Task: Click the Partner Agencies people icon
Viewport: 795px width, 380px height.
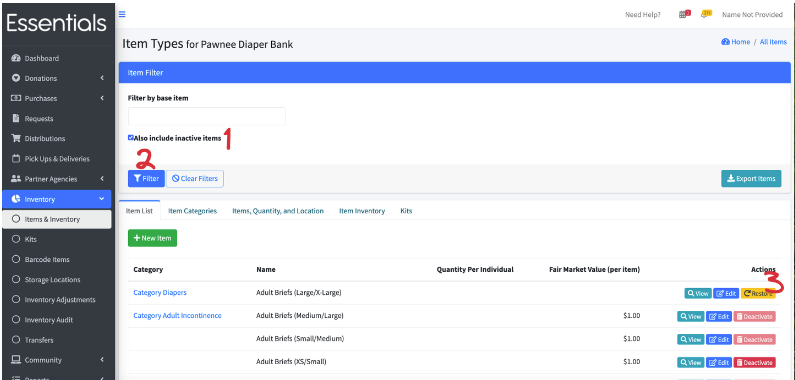Action: click(x=16, y=179)
